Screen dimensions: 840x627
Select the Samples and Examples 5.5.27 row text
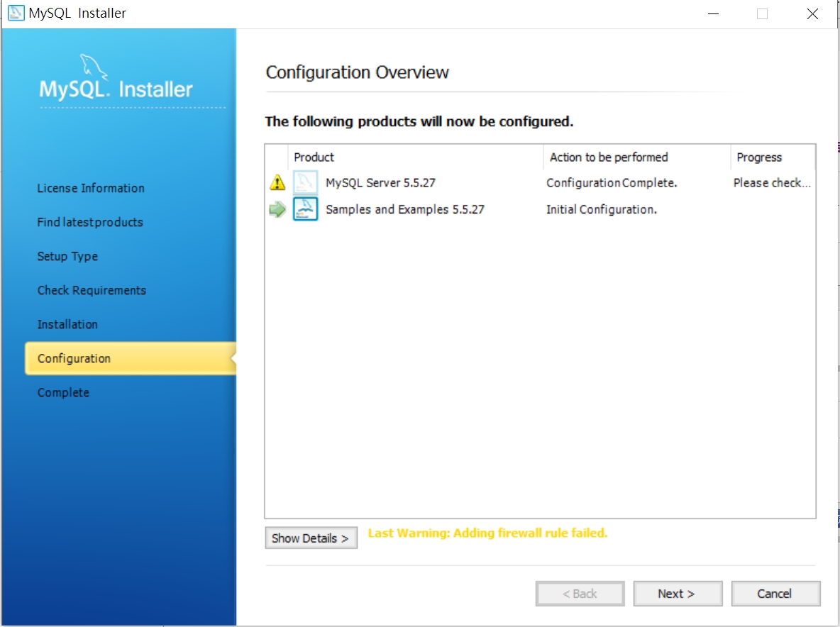click(x=405, y=209)
